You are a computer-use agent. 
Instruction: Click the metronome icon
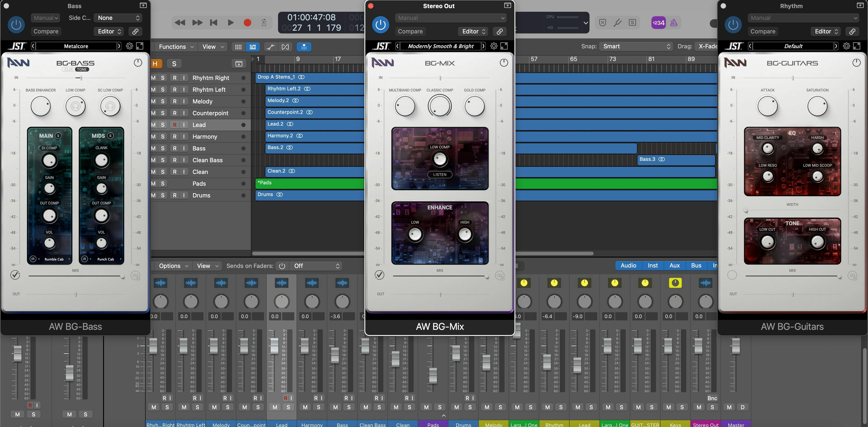coord(674,23)
